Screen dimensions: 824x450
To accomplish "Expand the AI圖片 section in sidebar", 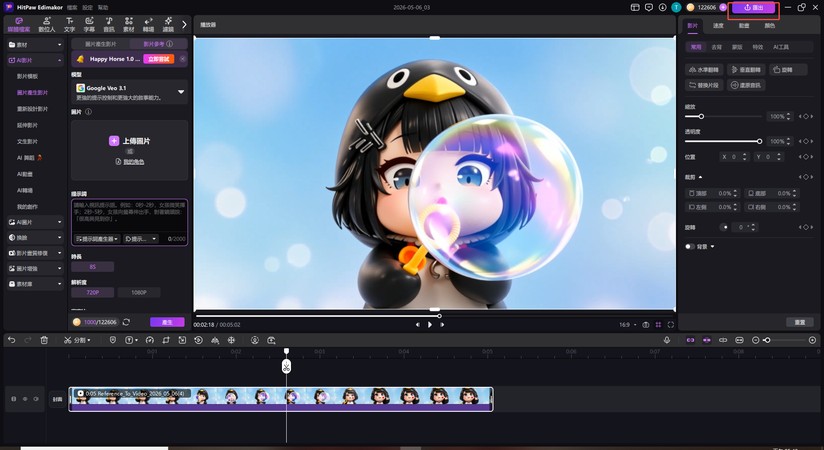I will (35, 222).
